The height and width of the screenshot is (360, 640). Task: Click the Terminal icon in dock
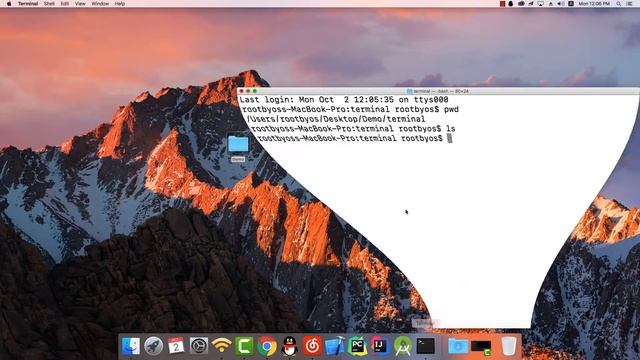[426, 346]
